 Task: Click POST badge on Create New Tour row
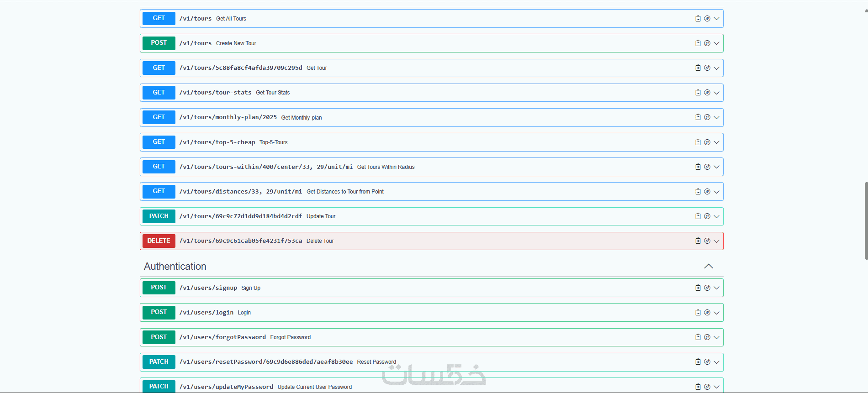(159, 43)
